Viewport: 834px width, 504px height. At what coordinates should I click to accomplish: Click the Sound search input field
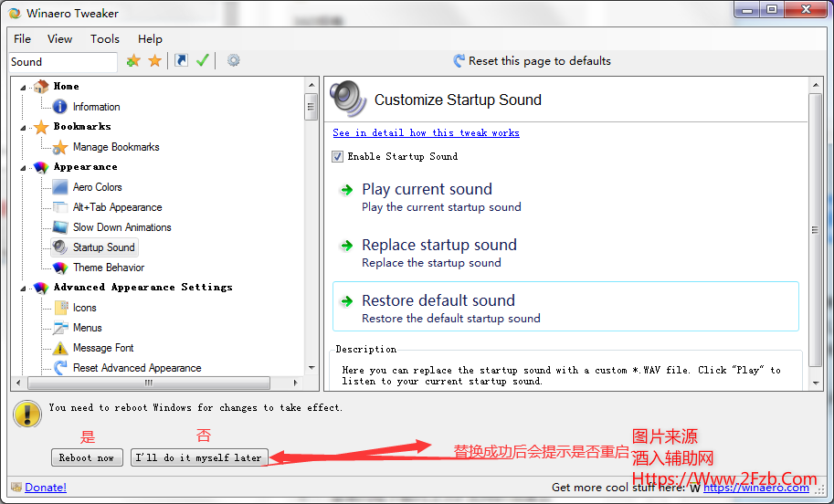tap(63, 62)
